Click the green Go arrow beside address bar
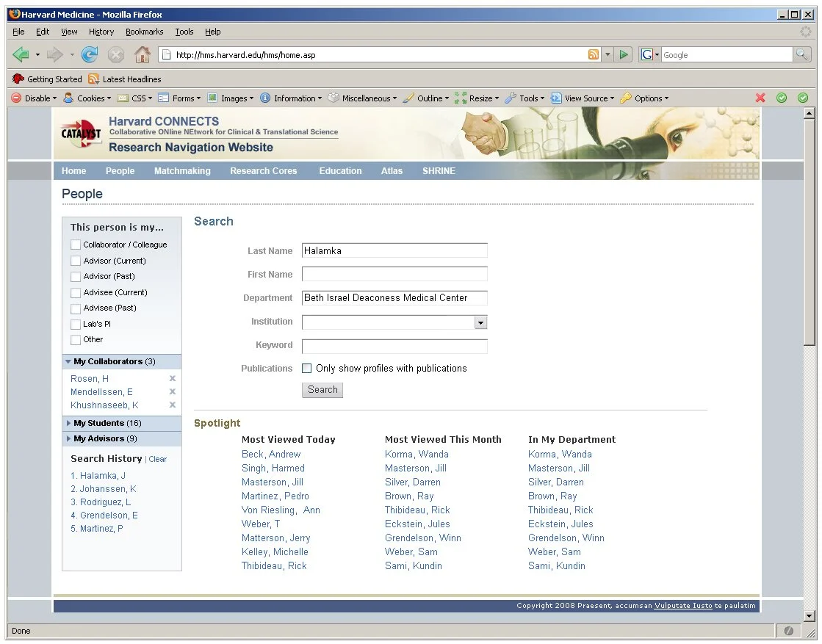The height and width of the screenshot is (644, 822). coord(624,54)
